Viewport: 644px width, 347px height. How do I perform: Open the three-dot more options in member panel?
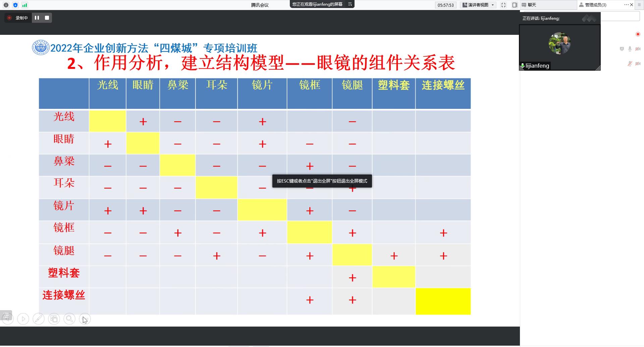(x=626, y=5)
